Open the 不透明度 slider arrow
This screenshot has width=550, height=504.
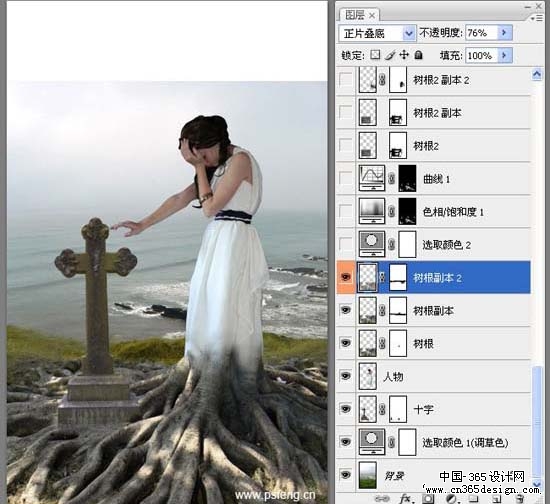[504, 33]
